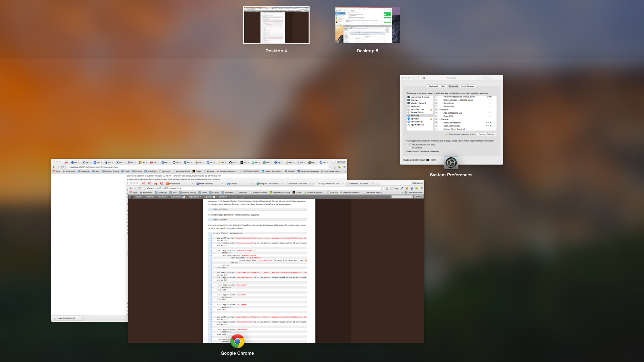644x362 pixels.
Task: Open the Add New dropdown in WordPress bar
Action: tap(163, 197)
